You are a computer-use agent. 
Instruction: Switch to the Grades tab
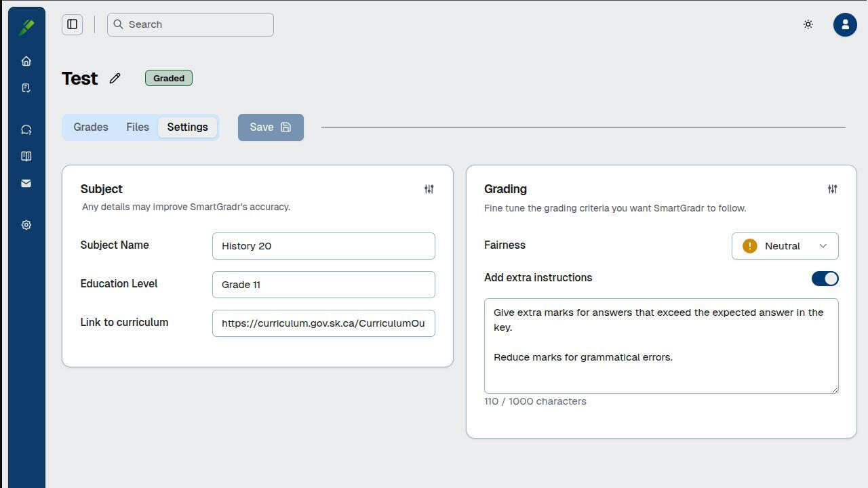click(91, 127)
